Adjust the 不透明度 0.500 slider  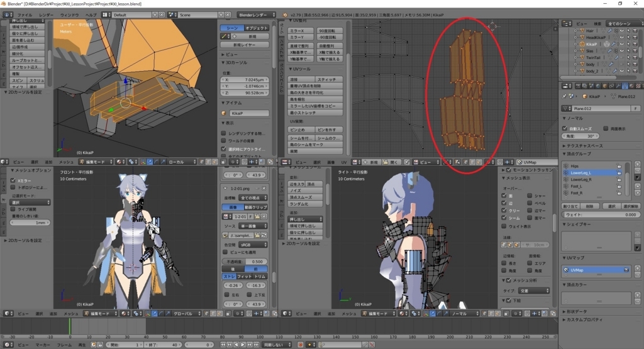click(245, 262)
